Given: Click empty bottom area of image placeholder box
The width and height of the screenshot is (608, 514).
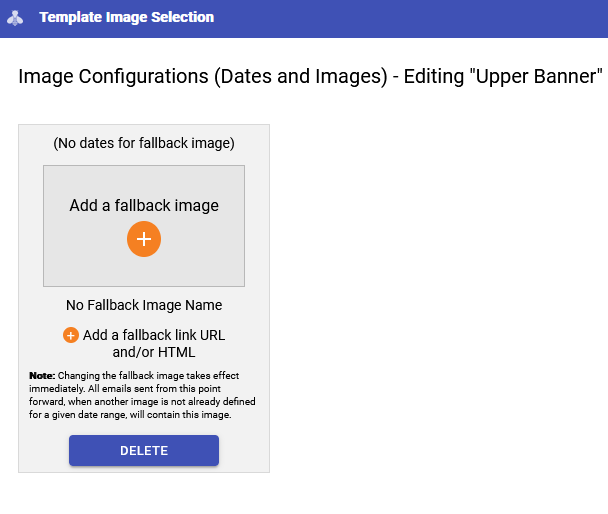Looking at the screenshot, I should click(144, 272).
